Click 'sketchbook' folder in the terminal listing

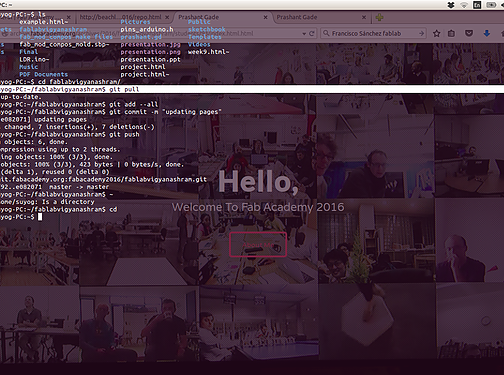(206, 29)
